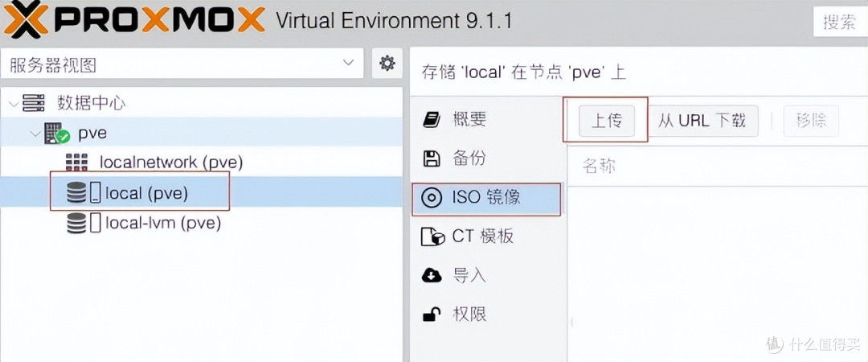
Task: Click the 'Virtual Environment 9.1.1' version text
Action: [x=394, y=21]
